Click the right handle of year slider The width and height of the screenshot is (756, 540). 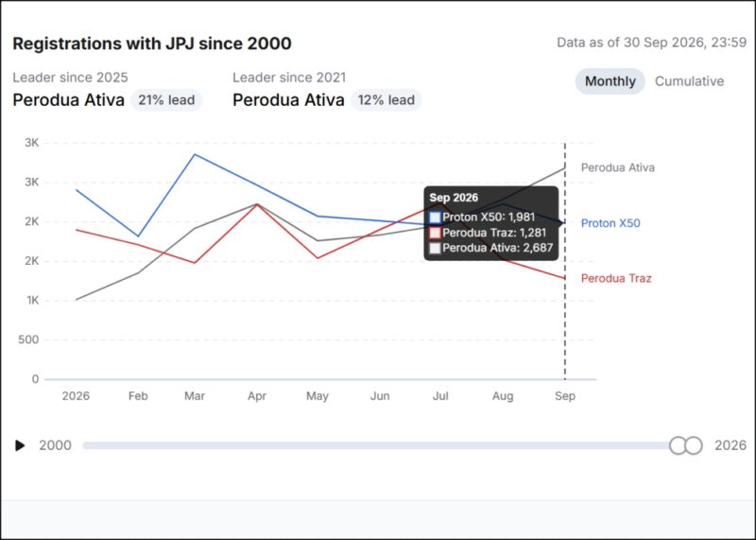point(694,445)
